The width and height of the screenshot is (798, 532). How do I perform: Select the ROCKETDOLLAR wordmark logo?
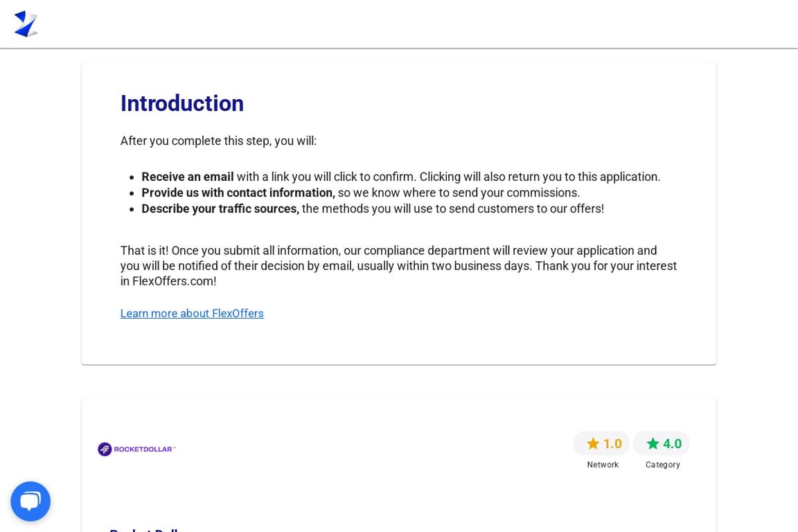142,449
